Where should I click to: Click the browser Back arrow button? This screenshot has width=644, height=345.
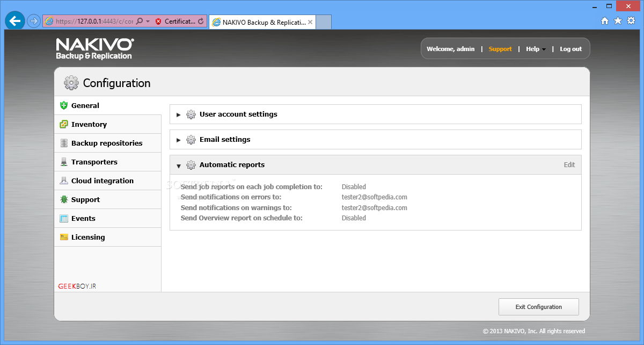[15, 21]
